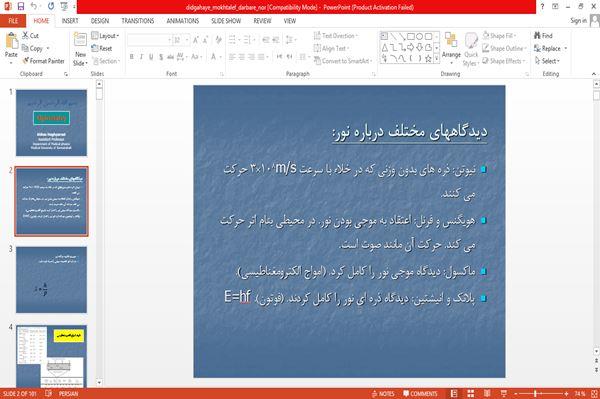This screenshot has width=600, height=399.
Task: Start Slide Show from status bar icon
Action: click(x=504, y=394)
